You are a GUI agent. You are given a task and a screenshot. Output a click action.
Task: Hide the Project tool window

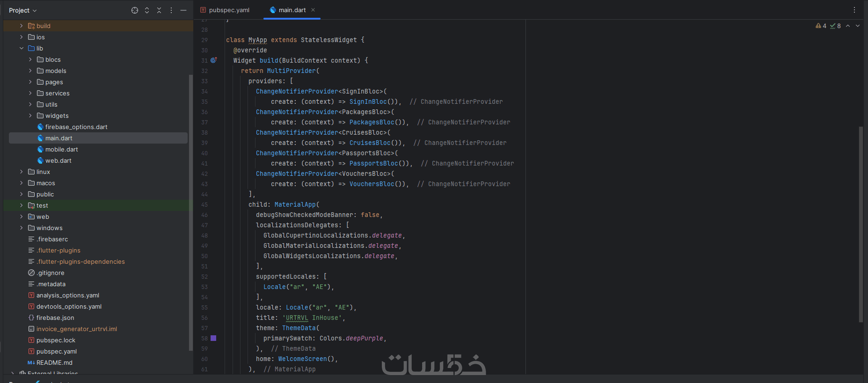point(183,10)
